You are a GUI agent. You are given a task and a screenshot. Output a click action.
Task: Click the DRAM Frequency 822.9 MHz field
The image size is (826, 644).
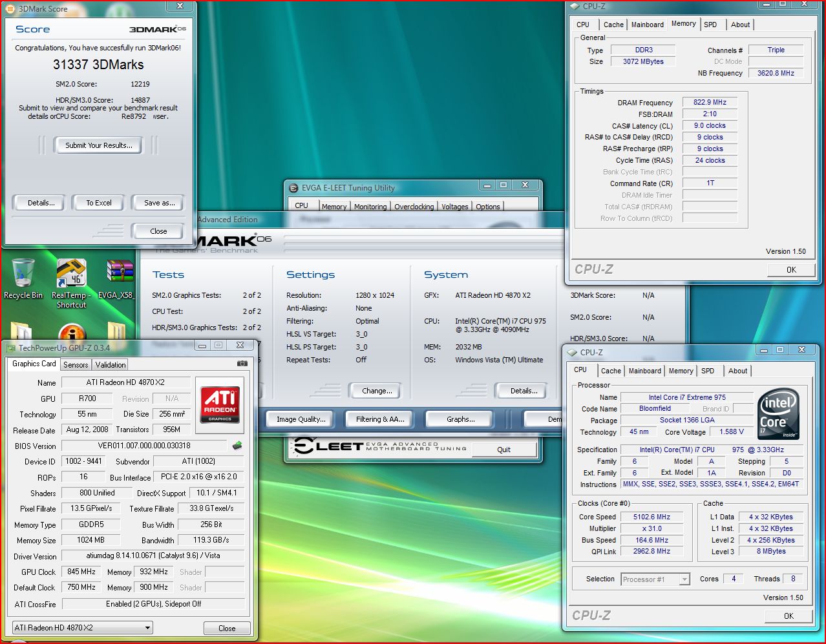pos(710,102)
